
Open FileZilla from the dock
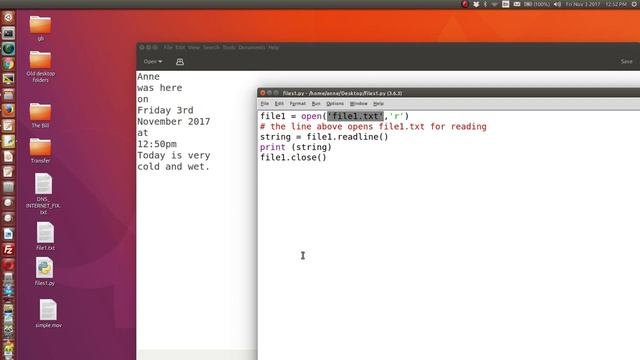click(x=8, y=249)
